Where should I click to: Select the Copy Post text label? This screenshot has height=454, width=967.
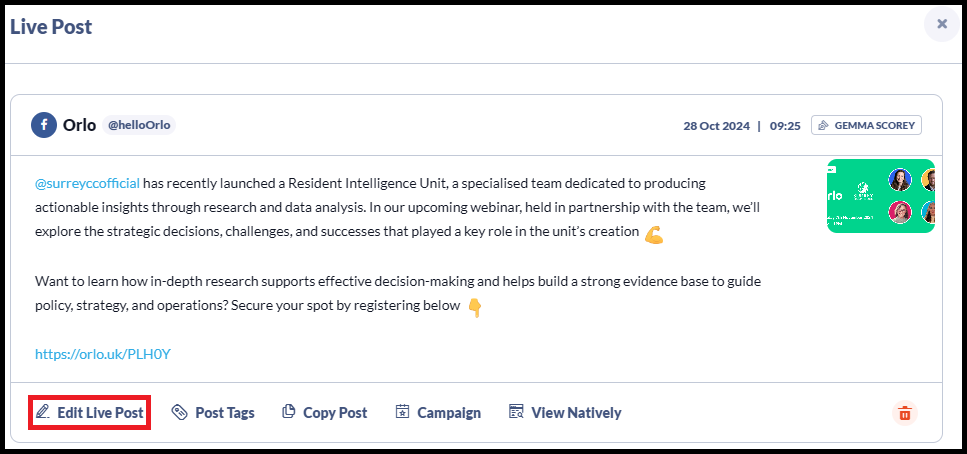pos(335,413)
